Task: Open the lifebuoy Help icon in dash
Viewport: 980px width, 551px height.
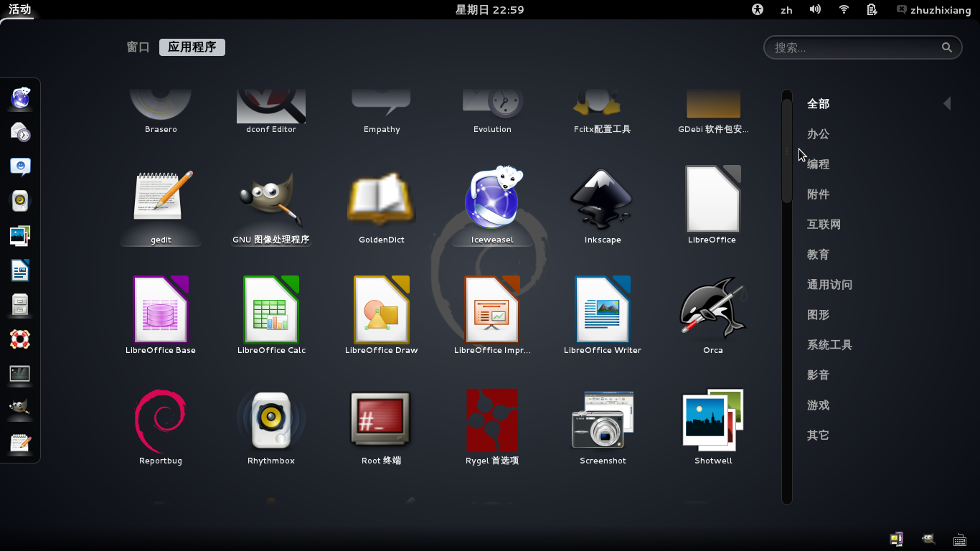Action: pyautogui.click(x=20, y=339)
